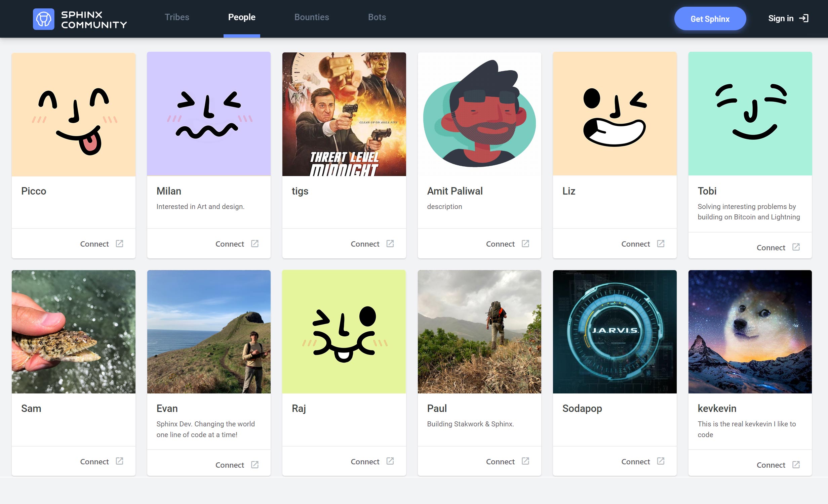The image size is (828, 504).
Task: Click the external-link icon on kevkevin's card
Action: tap(797, 465)
